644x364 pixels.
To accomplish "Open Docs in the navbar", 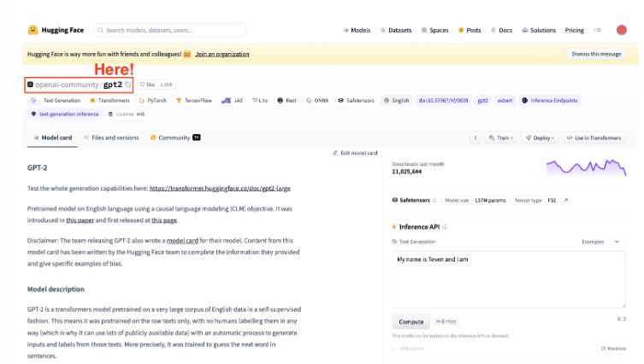I will [x=501, y=30].
